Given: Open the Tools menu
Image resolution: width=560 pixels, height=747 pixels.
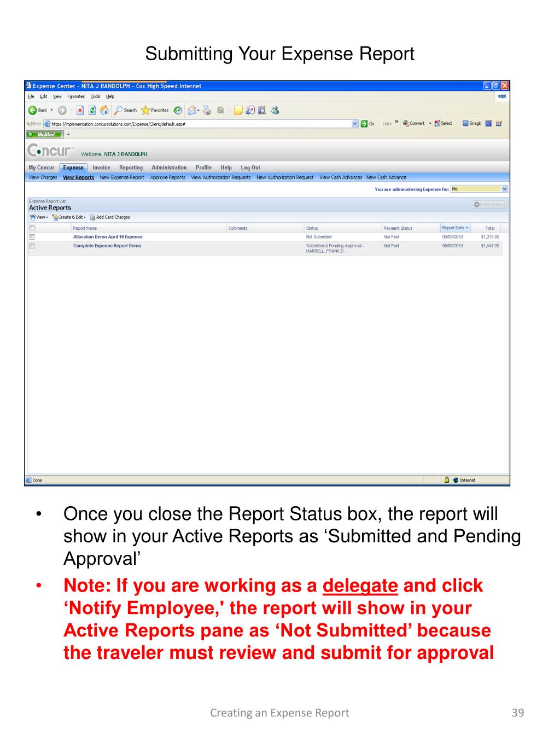Looking at the screenshot, I should pos(95,97).
